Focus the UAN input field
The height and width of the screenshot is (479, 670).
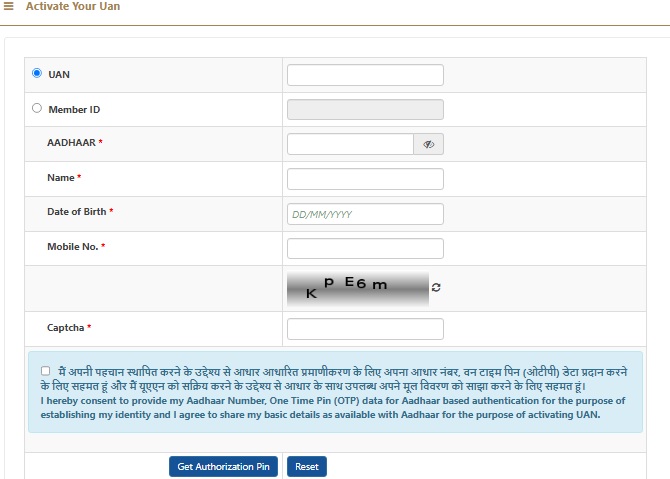[365, 75]
